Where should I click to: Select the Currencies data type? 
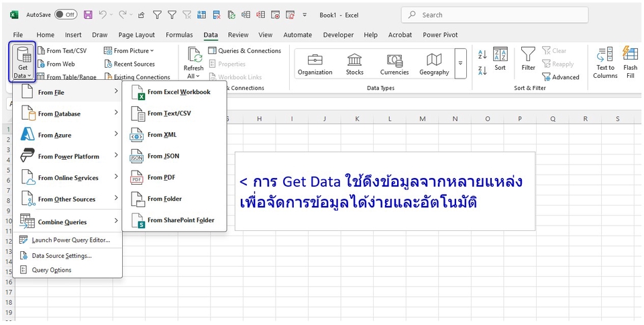(x=394, y=64)
